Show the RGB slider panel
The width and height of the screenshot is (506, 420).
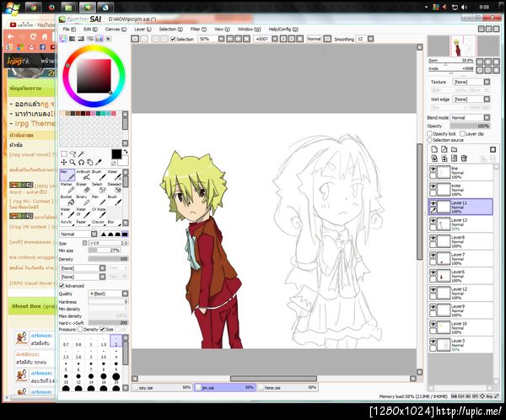72,39
